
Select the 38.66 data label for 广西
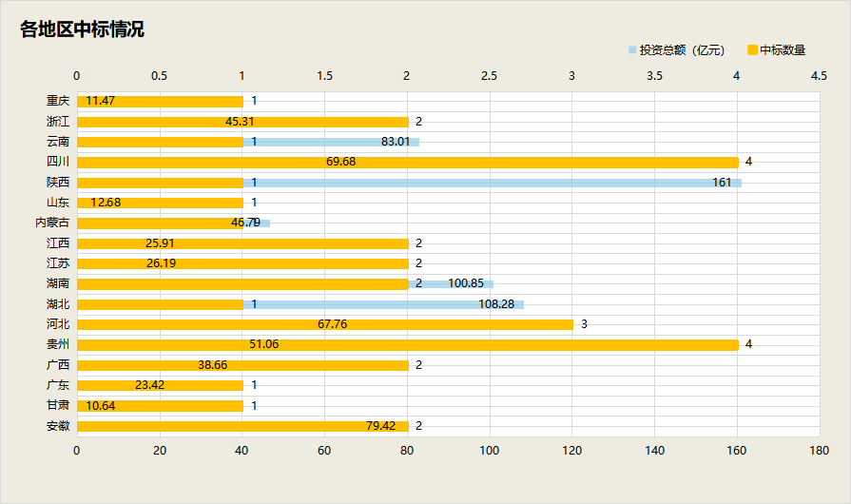click(x=213, y=364)
